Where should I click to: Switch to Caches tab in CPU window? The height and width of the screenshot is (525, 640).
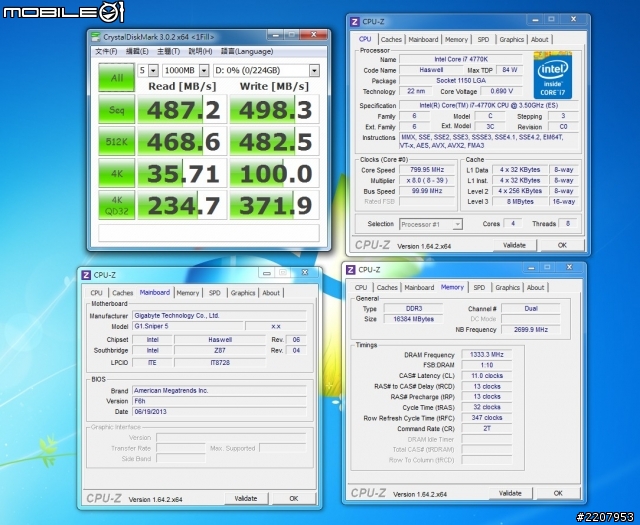(391, 40)
